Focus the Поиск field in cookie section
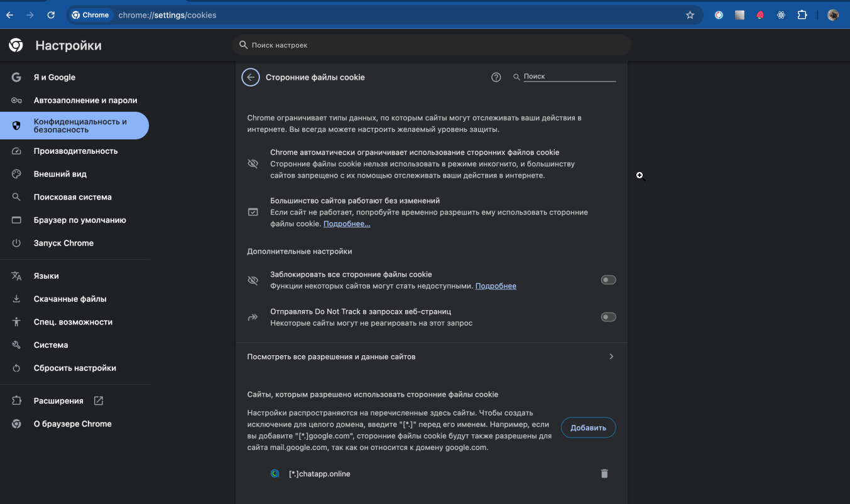Screen dimensions: 850x504 569,77
